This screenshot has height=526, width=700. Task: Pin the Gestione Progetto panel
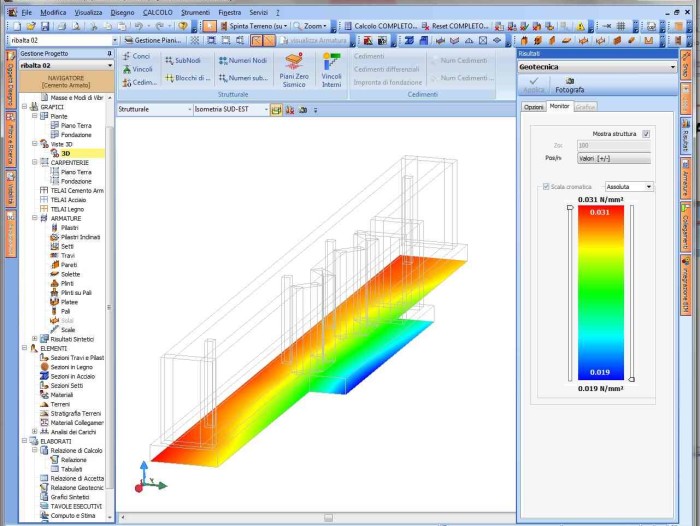click(109, 54)
